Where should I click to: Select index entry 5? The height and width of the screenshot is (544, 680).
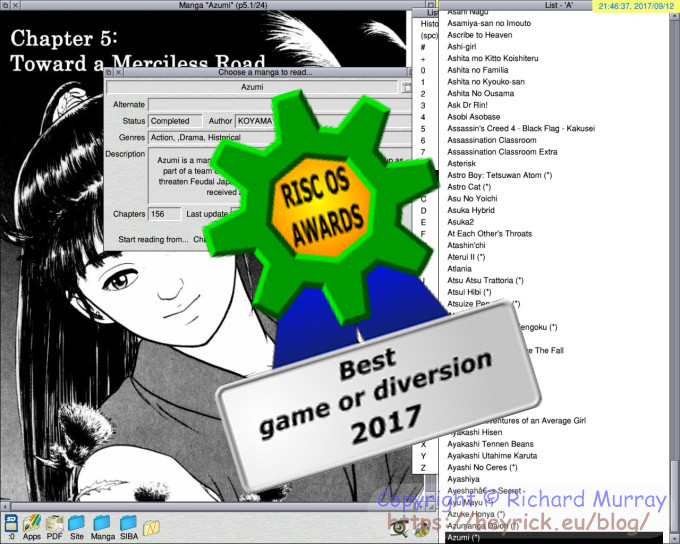click(x=423, y=129)
